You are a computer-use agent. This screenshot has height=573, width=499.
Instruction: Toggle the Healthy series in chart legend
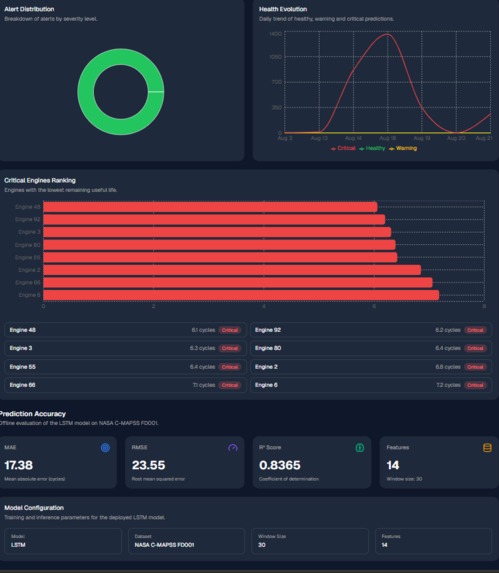372,148
